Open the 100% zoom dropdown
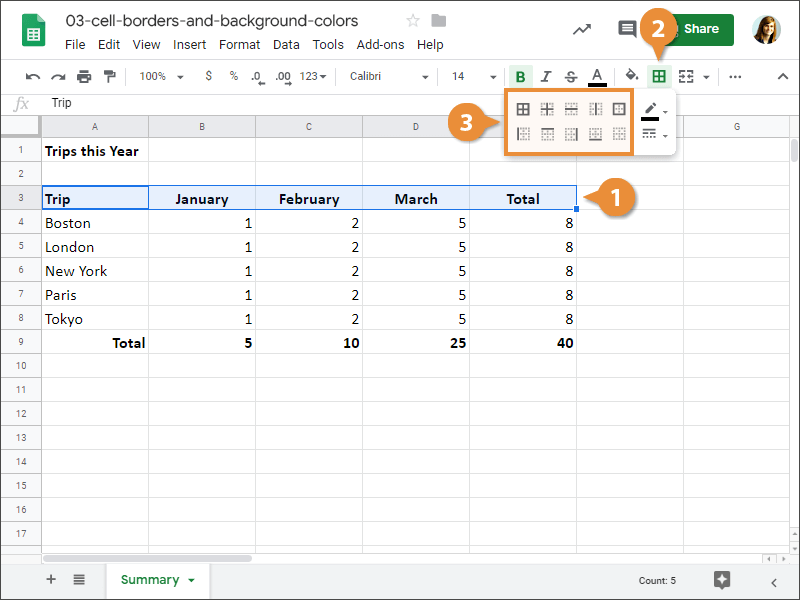800x600 pixels. (x=161, y=77)
